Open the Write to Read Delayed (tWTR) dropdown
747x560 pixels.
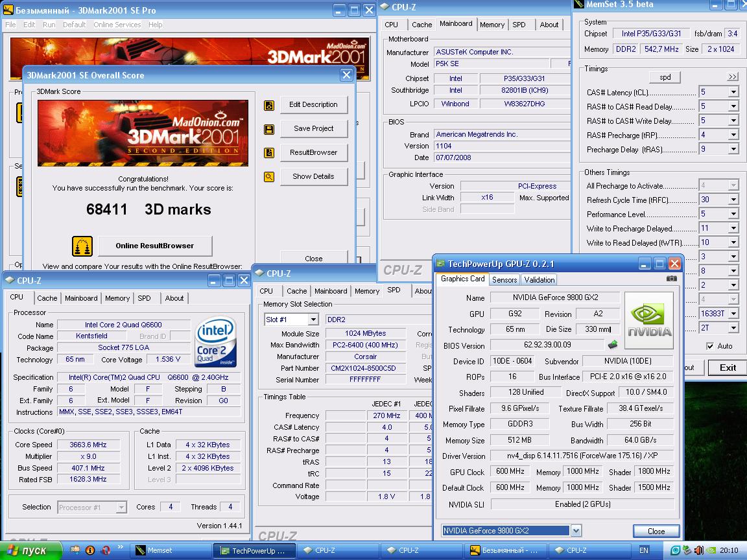point(733,242)
